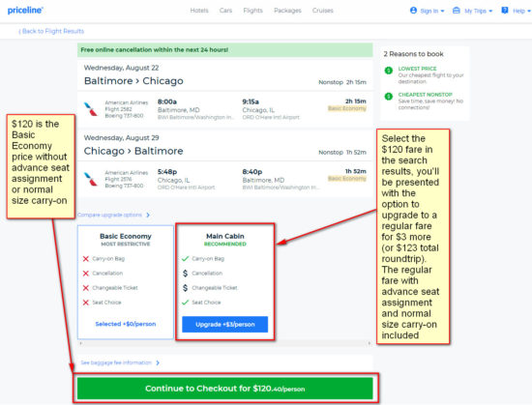
Task: Open the Cruises tab
Action: pyautogui.click(x=323, y=11)
